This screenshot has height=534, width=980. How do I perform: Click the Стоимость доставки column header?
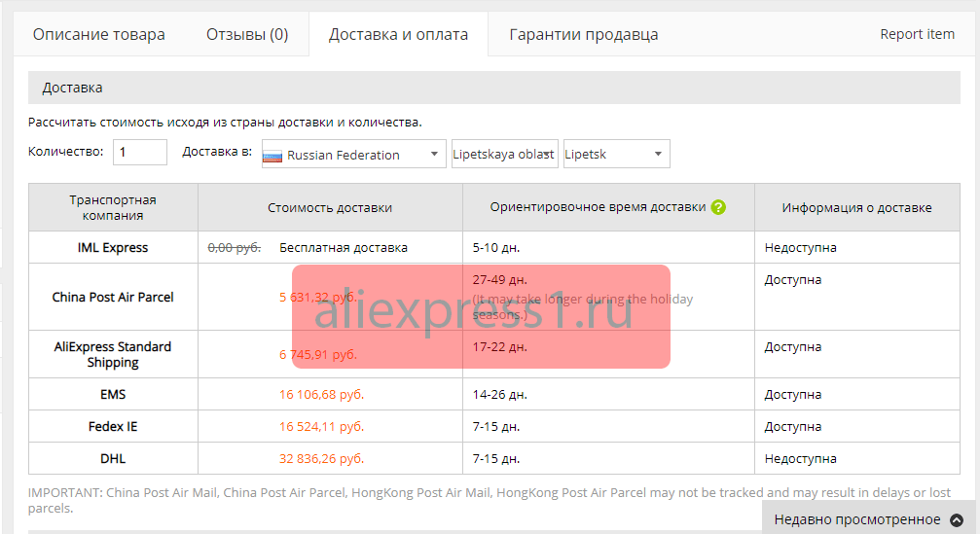tap(330, 207)
